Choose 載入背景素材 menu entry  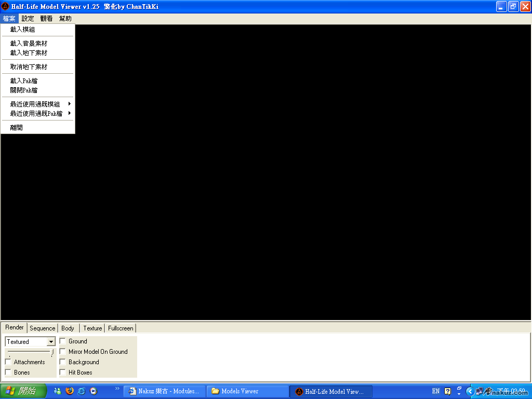(37, 44)
